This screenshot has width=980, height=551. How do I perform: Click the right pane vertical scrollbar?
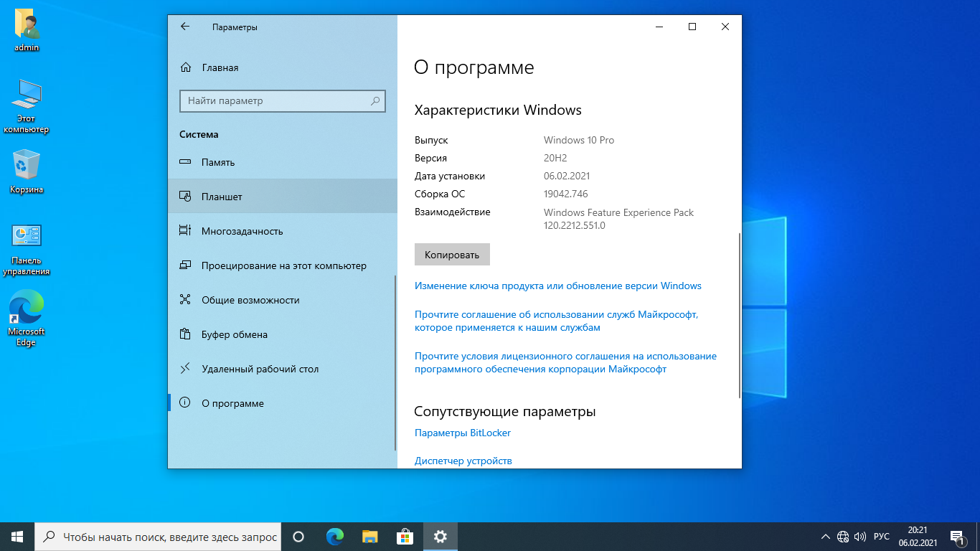point(739,316)
